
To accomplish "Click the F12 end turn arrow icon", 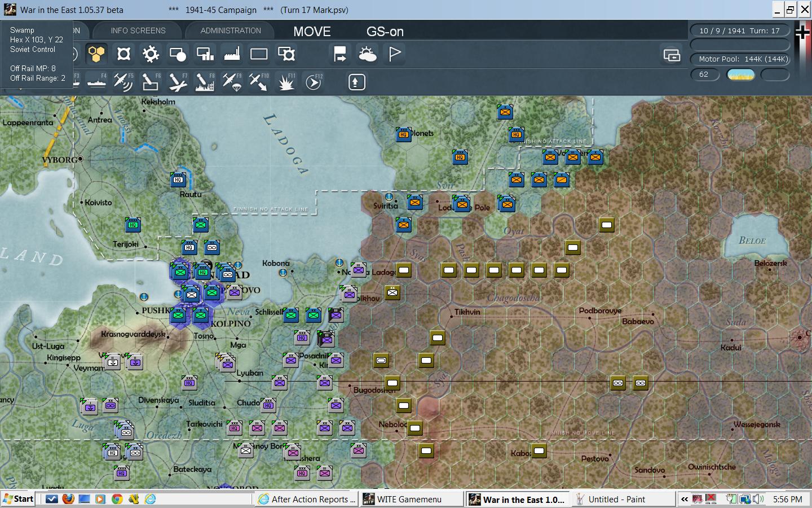I will [314, 82].
